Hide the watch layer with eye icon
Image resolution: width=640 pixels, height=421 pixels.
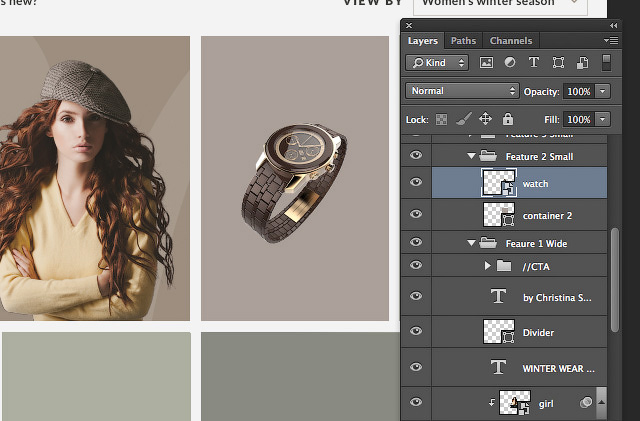(416, 184)
